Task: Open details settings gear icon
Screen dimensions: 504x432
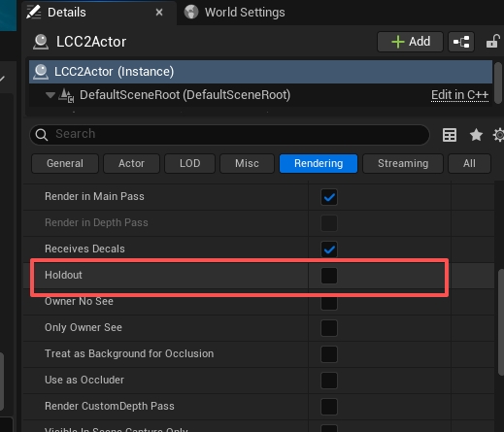Action: pyautogui.click(x=499, y=135)
